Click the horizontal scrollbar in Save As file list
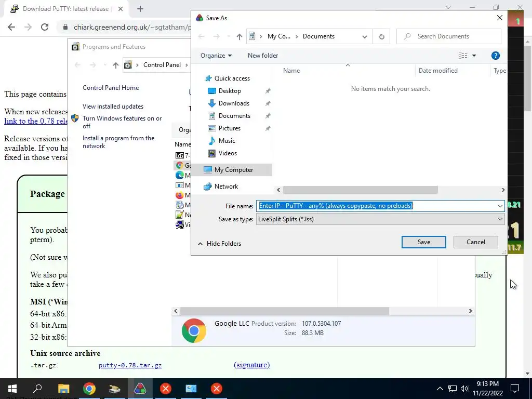The image size is (532, 399). [x=360, y=190]
